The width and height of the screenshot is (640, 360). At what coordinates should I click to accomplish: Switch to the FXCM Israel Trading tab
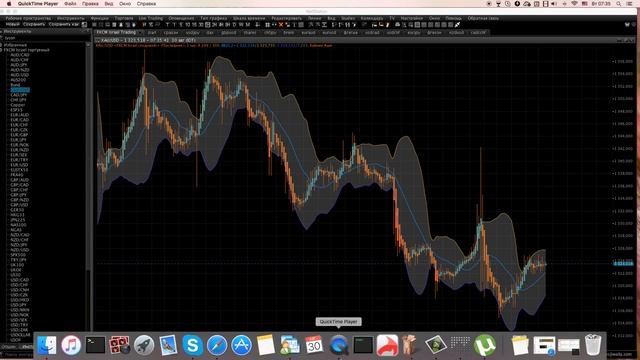116,32
